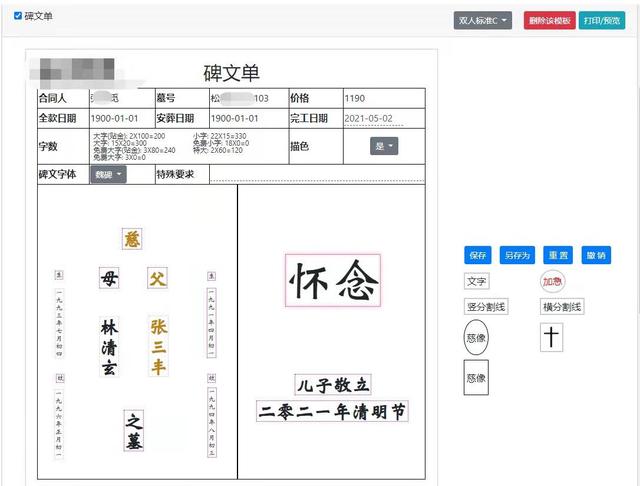Click the red 删除该模板 button
640x486 pixels.
click(x=550, y=20)
